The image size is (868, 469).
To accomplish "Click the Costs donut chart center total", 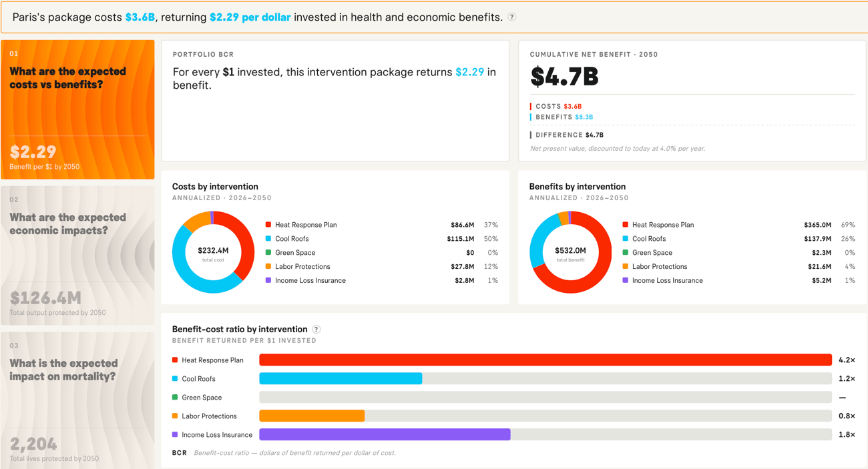I will point(213,254).
